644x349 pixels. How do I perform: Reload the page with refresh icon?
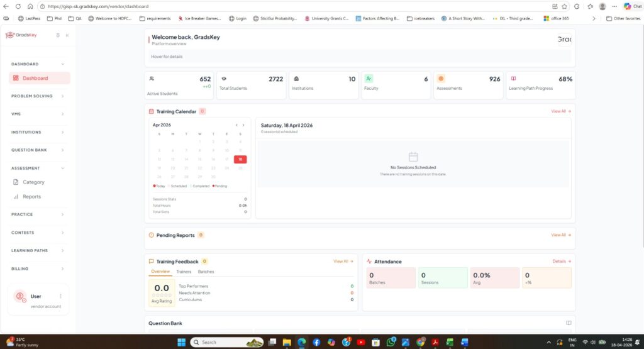18,6
